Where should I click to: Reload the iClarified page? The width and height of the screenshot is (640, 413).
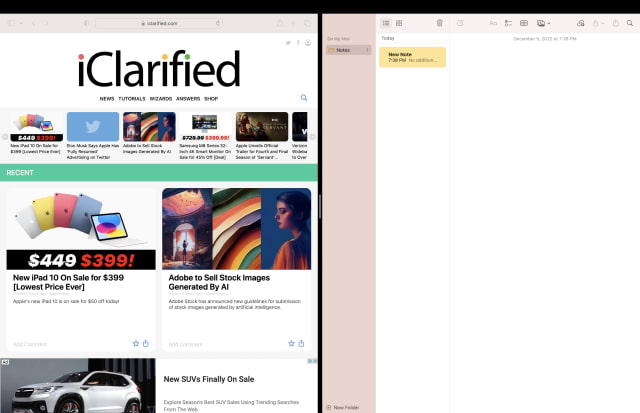point(218,23)
